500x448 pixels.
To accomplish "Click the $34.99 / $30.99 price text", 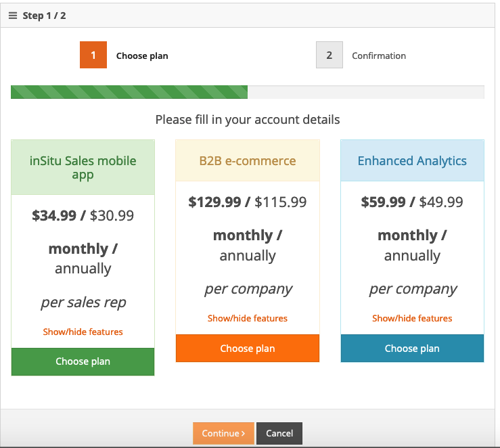I will coord(83,216).
